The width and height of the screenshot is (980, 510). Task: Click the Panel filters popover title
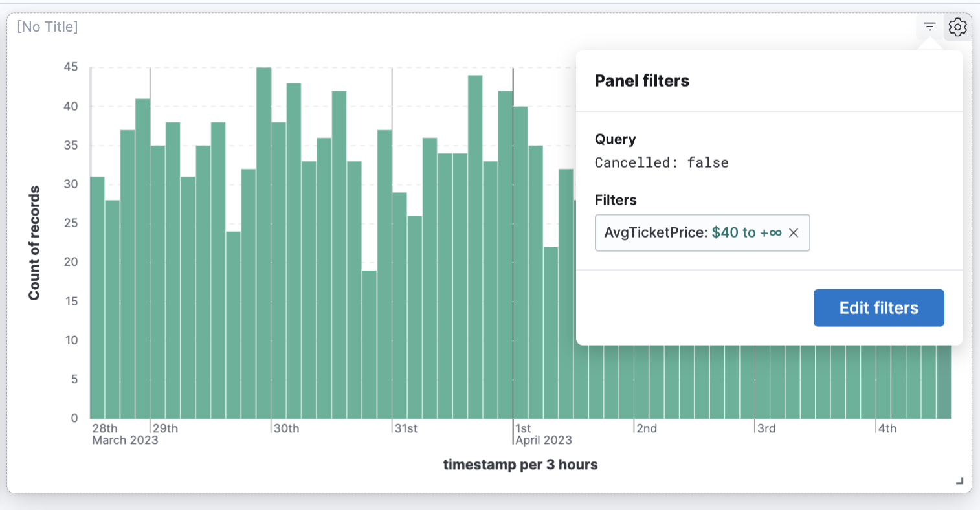(642, 80)
